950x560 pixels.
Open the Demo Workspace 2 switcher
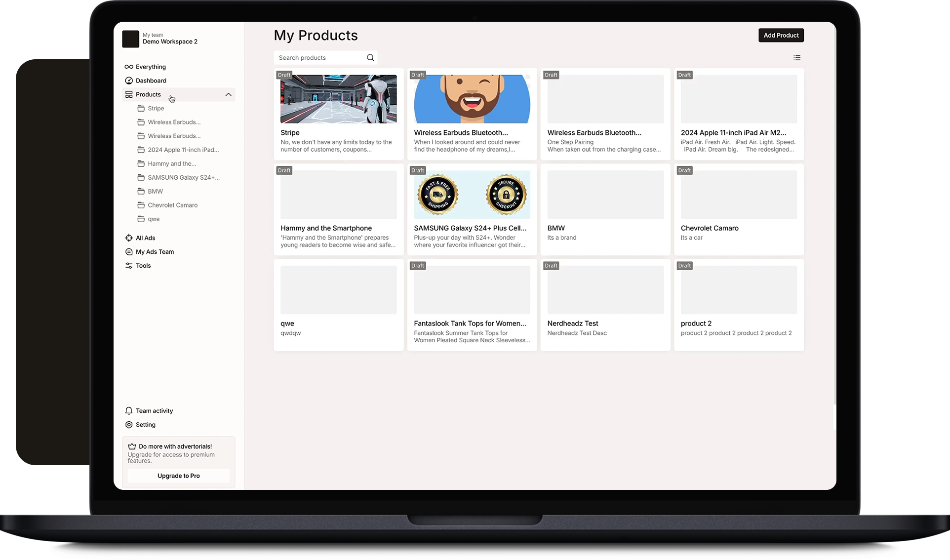click(160, 39)
